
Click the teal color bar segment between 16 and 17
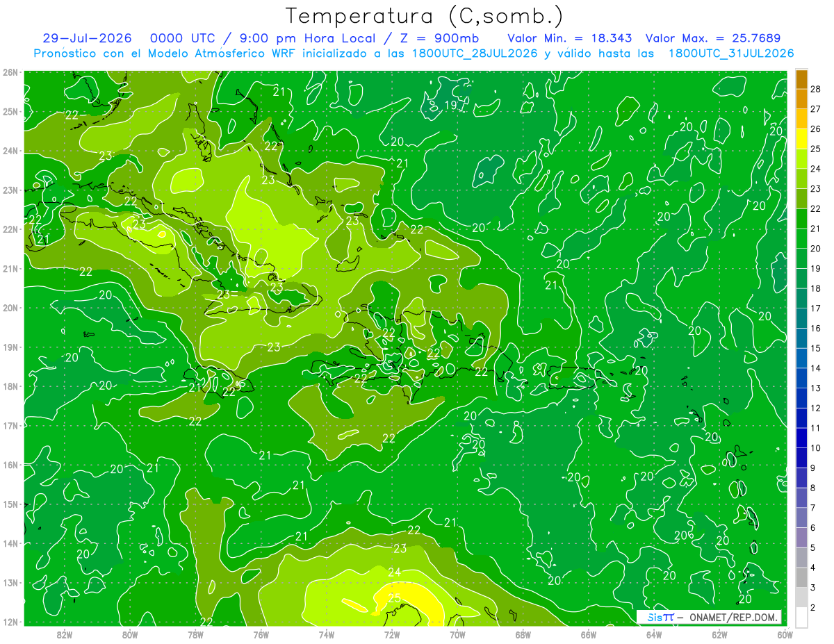[801, 318]
